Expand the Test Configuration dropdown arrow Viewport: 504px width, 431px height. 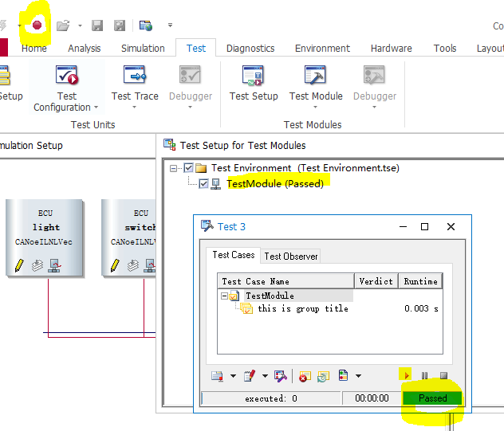[96, 108]
